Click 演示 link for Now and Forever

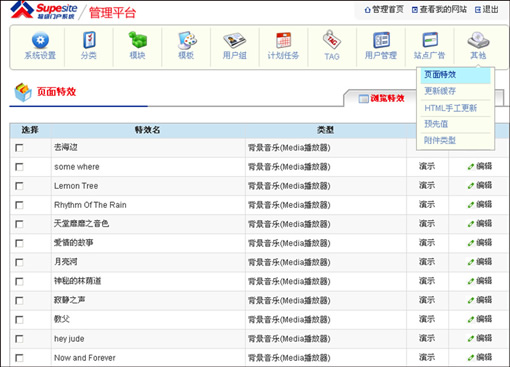(x=427, y=357)
